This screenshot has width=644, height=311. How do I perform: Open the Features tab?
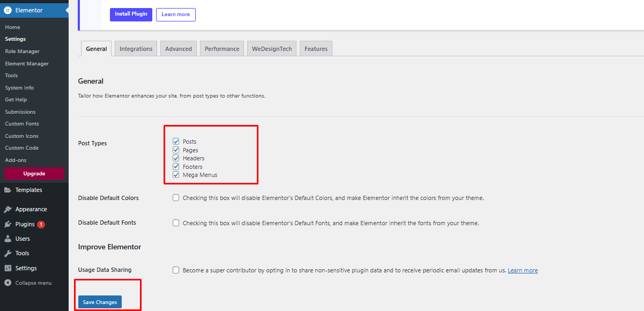point(316,49)
